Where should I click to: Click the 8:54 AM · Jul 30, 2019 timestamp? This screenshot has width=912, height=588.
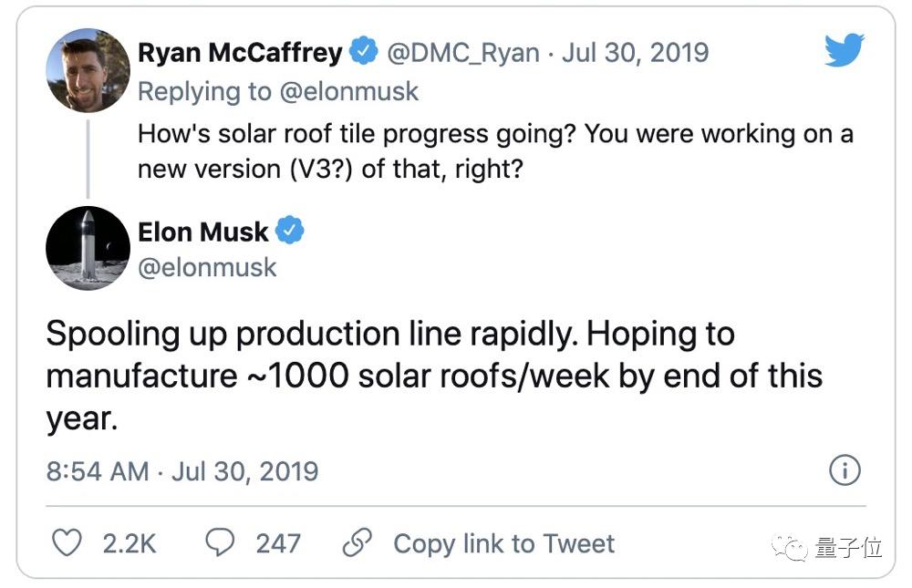182,471
